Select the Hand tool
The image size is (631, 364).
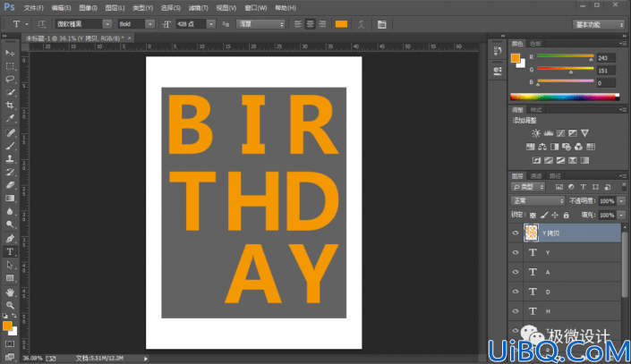pos(10,292)
